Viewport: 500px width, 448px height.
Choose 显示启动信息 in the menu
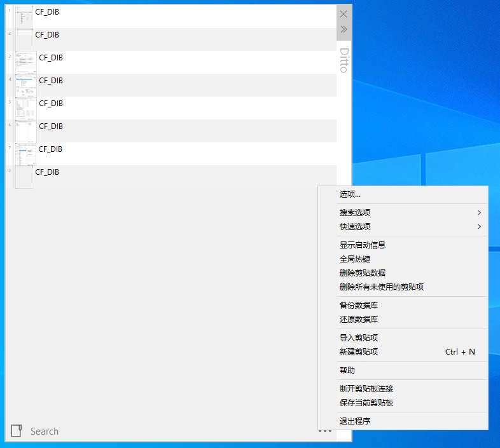363,245
